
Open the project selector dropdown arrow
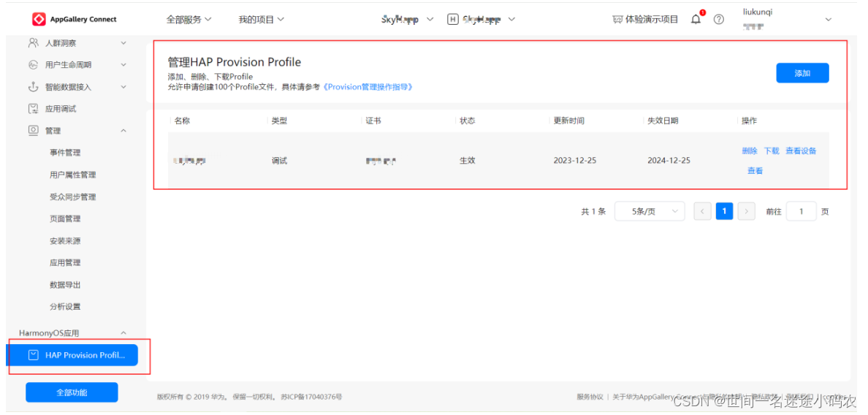430,20
